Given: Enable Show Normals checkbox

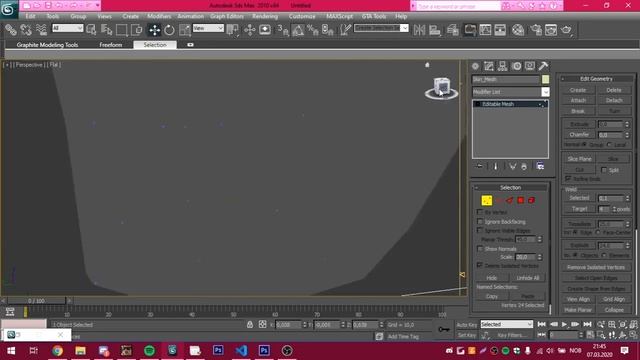Looking at the screenshot, I should tap(480, 249).
